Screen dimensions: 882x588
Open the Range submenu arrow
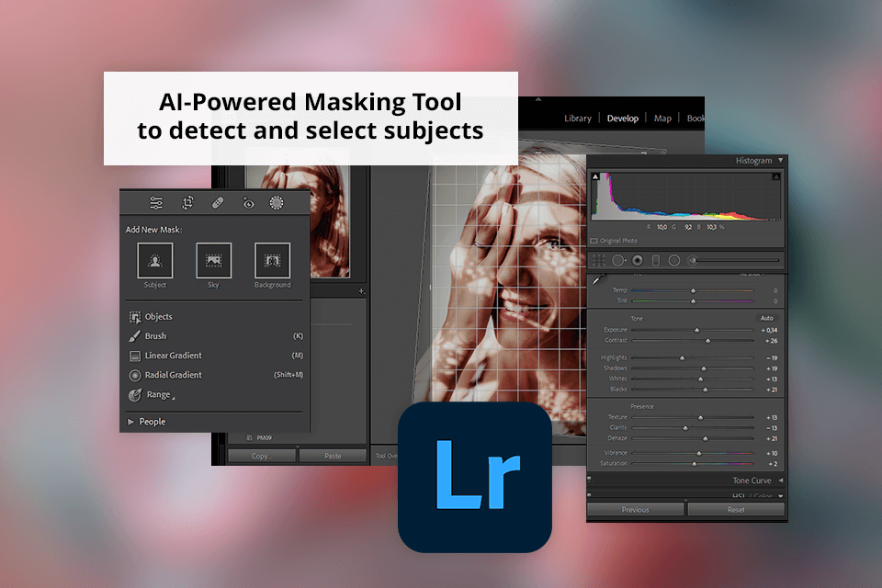[174, 398]
